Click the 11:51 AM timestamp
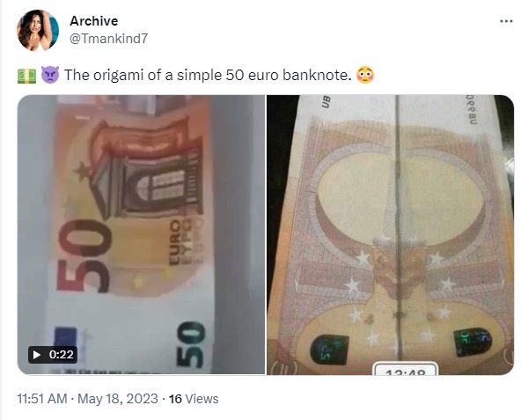 (x=42, y=399)
